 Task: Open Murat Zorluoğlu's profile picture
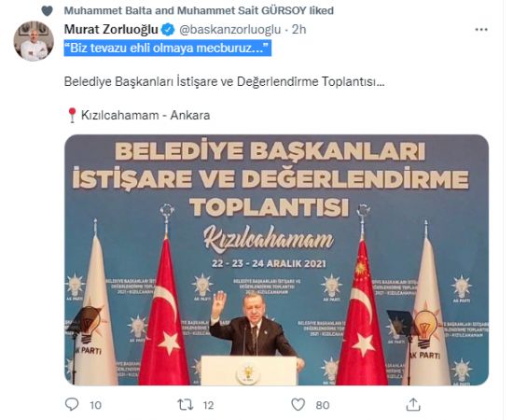pos(34,41)
